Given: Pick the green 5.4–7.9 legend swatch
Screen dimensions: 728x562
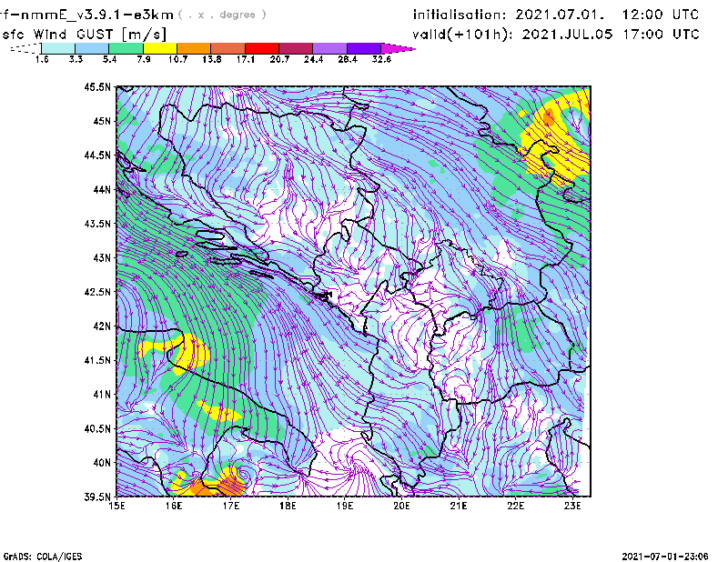Looking at the screenshot, I should pyautogui.click(x=126, y=48).
